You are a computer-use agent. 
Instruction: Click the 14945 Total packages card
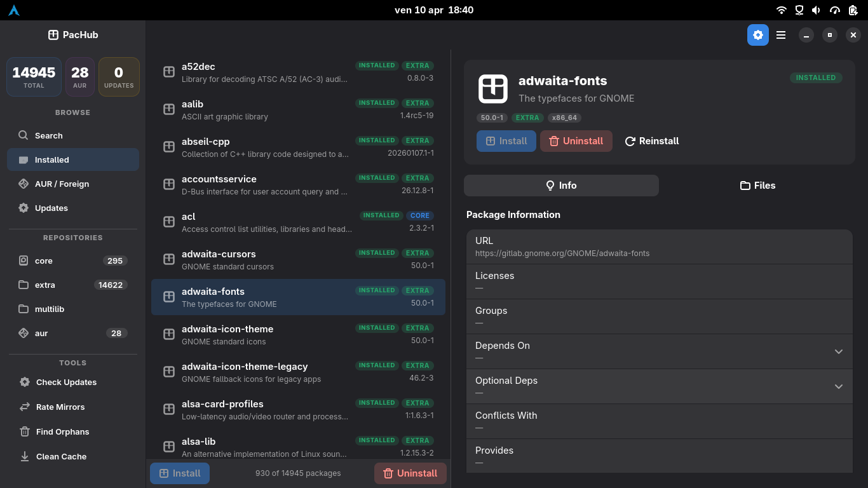pos(34,77)
